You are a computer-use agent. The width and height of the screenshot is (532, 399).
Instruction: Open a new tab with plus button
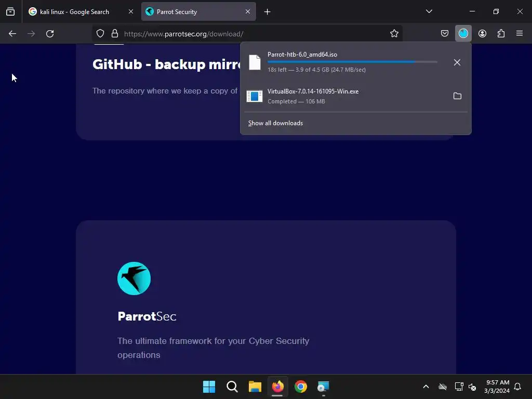268,12
